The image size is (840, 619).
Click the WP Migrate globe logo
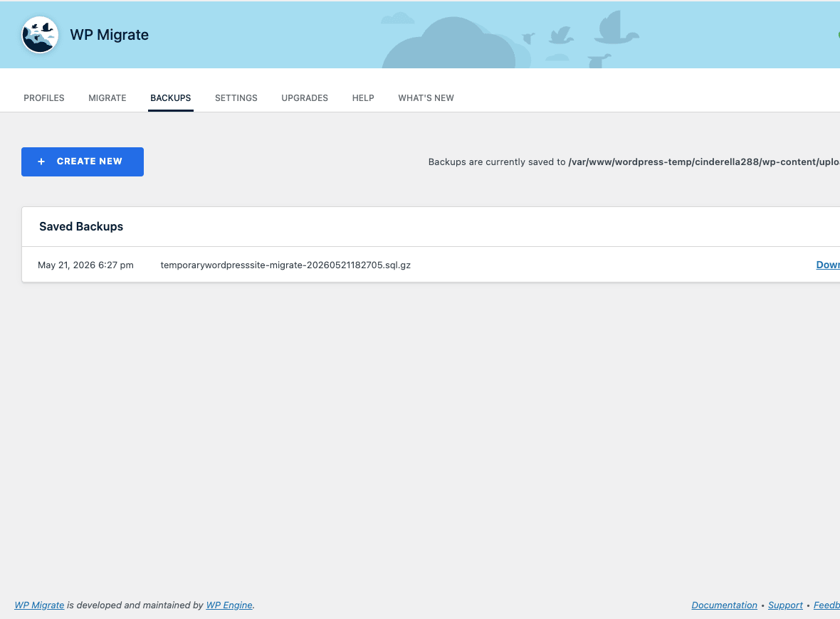tap(40, 35)
